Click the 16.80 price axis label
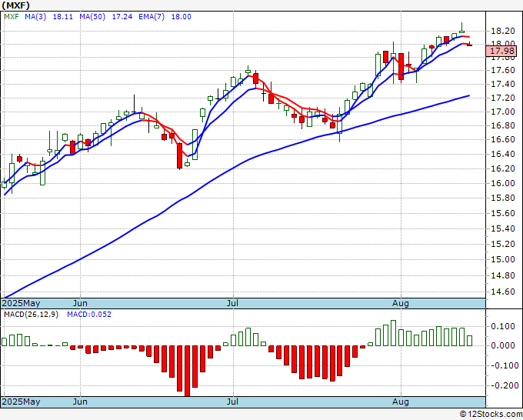Screen dimensions: 523x420 (x=503, y=125)
